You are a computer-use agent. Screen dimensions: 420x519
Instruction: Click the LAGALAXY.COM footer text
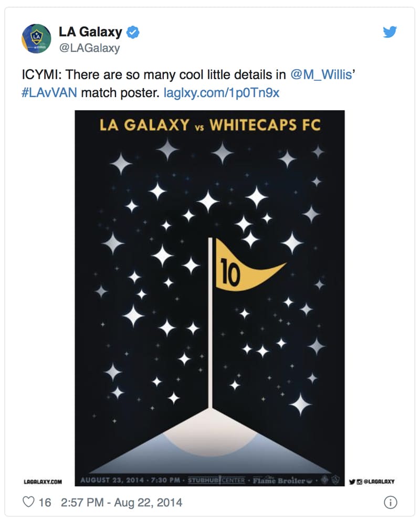coord(43,482)
